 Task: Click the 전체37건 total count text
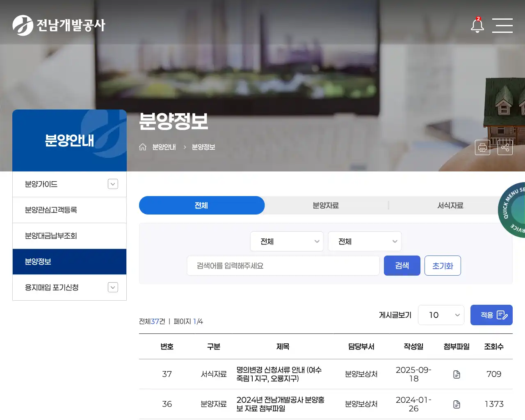[x=152, y=321]
